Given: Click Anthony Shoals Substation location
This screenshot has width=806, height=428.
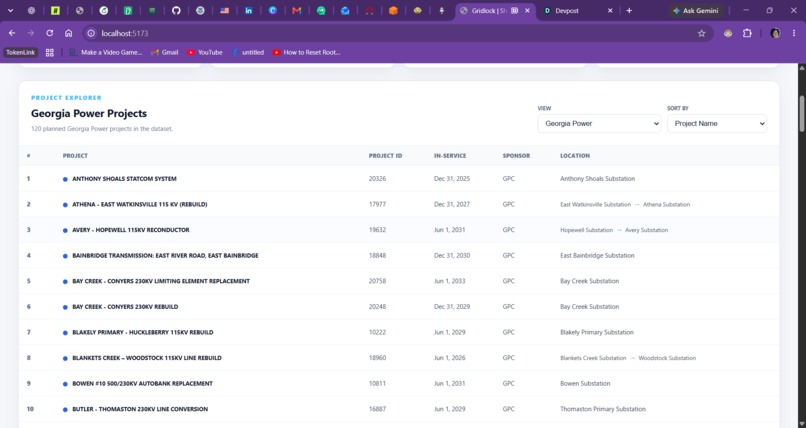Looking at the screenshot, I should point(597,179).
